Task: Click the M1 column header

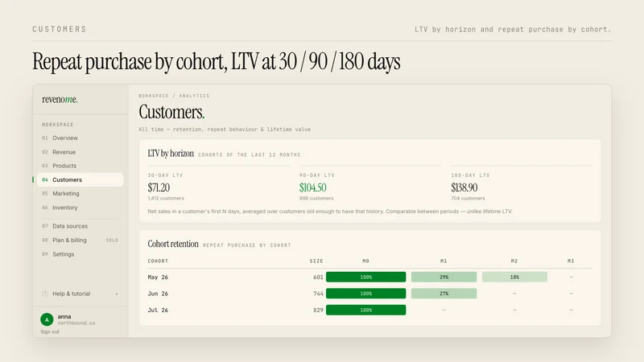Action: pyautogui.click(x=444, y=261)
